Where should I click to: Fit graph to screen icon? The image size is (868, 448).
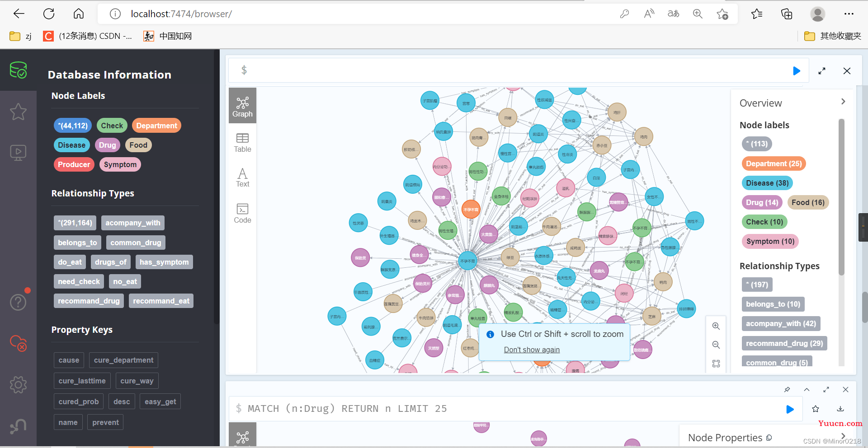[716, 364]
